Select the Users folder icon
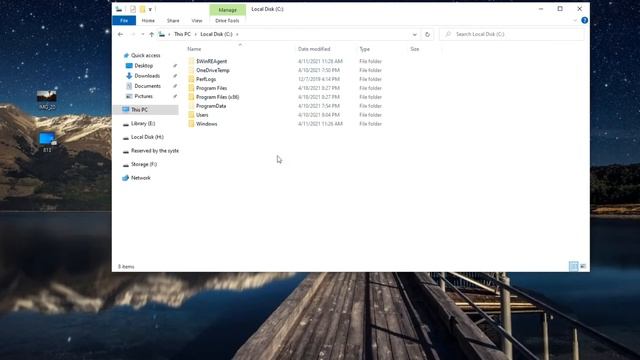Viewport: 640px width, 360px height. (191, 115)
